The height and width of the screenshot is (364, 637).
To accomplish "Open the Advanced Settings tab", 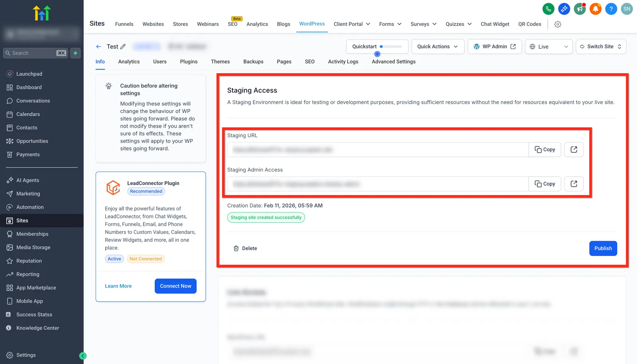I will pyautogui.click(x=394, y=62).
